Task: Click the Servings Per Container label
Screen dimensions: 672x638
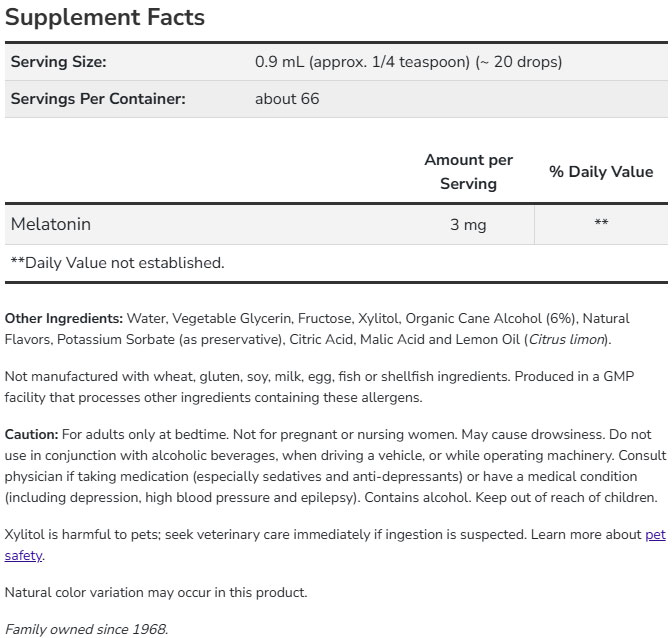Action: pyautogui.click(x=98, y=99)
